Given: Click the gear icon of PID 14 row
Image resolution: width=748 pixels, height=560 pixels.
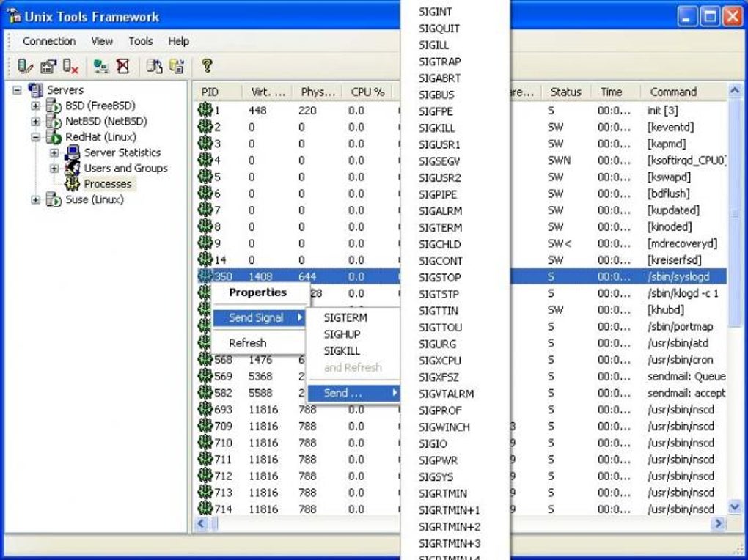Looking at the screenshot, I should pos(205,259).
